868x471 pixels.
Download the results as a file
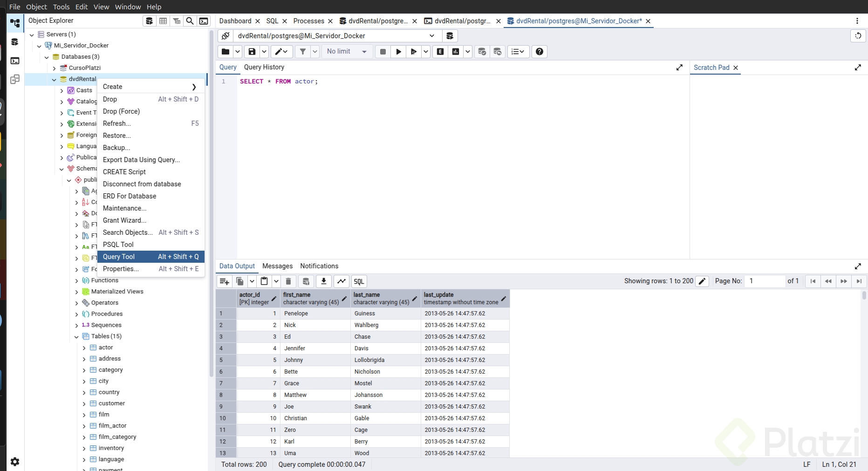coord(324,281)
